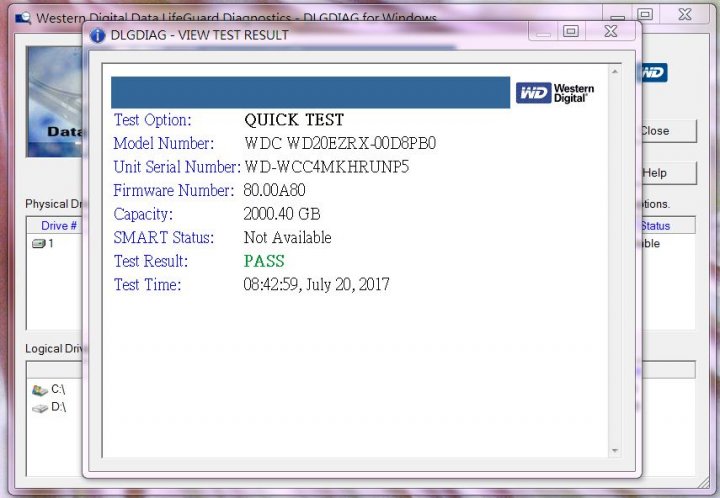Select physical drive 1 disk icon

[38, 243]
